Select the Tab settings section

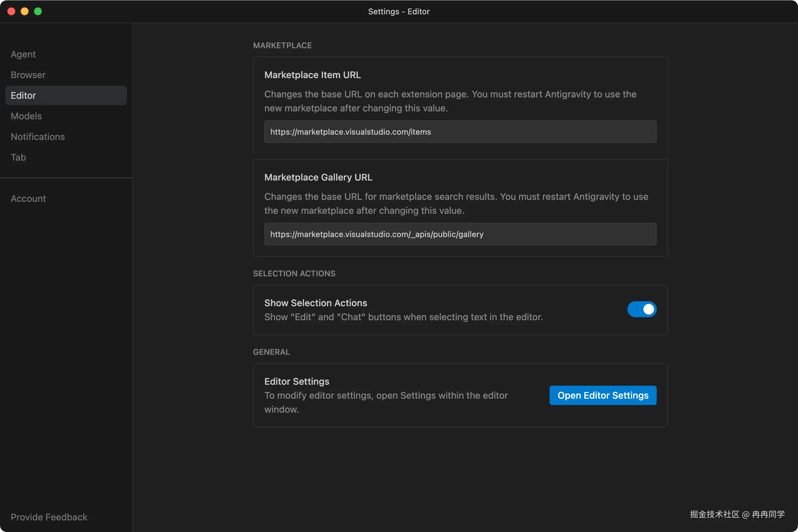click(x=18, y=157)
